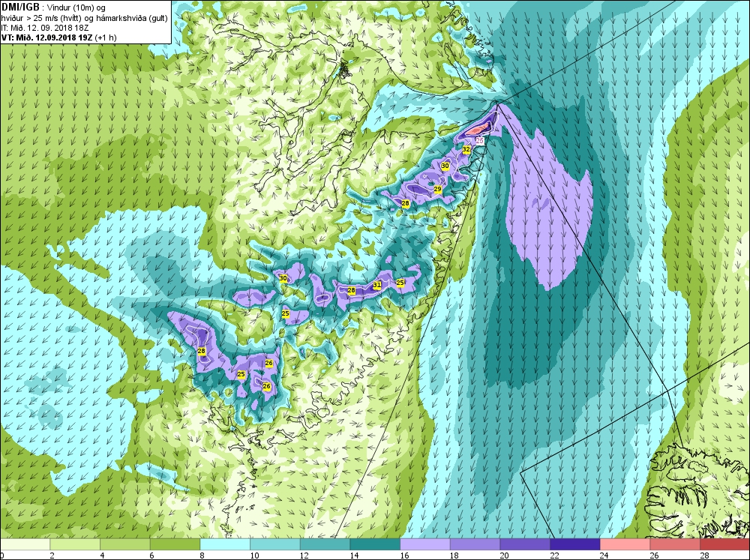750x560 pixels.
Task: Pick the green 4–6 m/s legend swatch
Action: 124,544
